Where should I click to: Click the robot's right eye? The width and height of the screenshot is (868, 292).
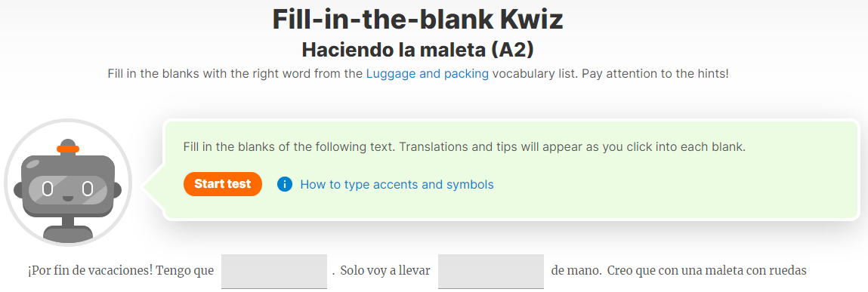coord(87,189)
